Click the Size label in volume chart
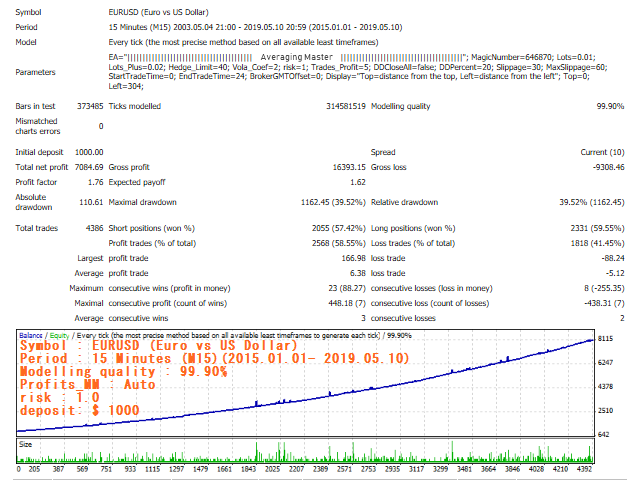 click(x=25, y=444)
